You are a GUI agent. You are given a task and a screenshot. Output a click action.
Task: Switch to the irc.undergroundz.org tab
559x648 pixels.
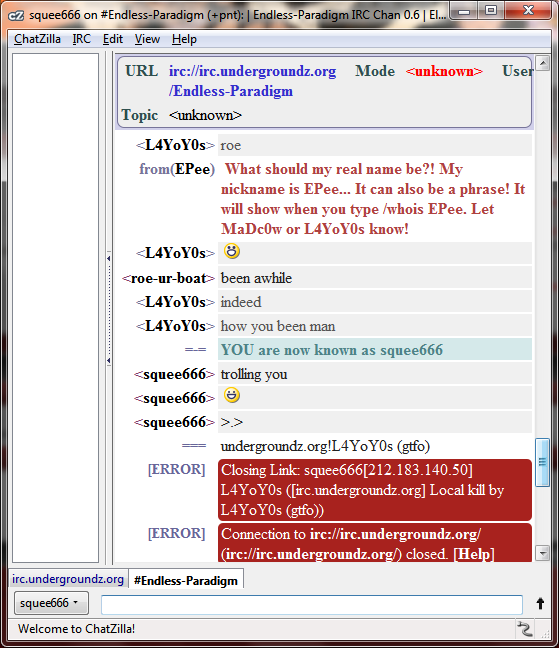[68, 579]
